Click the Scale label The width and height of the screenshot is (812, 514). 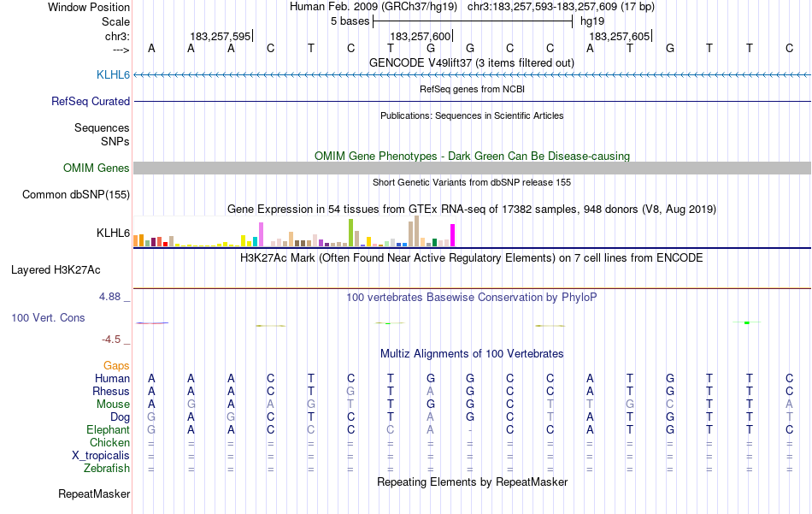(x=115, y=21)
